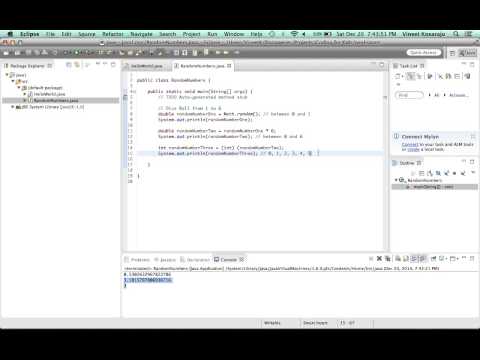Viewport: 480px width, 360px height.
Task: Expand the JRE System Library node
Action: pyautogui.click(x=13, y=107)
